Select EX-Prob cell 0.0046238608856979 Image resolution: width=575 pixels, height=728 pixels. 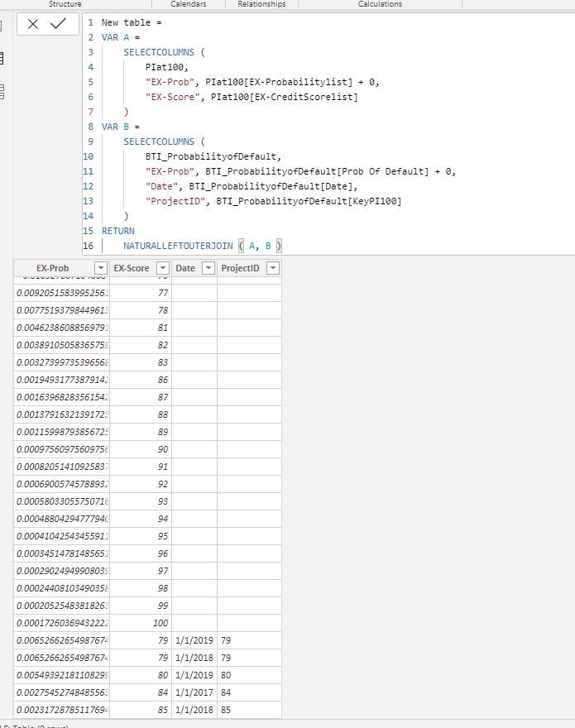coord(62,328)
